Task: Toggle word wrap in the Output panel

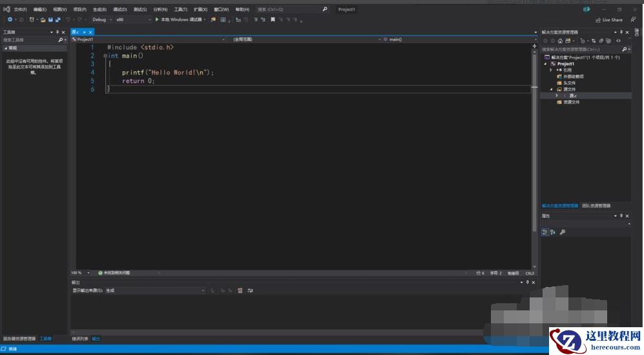Action: click(250, 291)
